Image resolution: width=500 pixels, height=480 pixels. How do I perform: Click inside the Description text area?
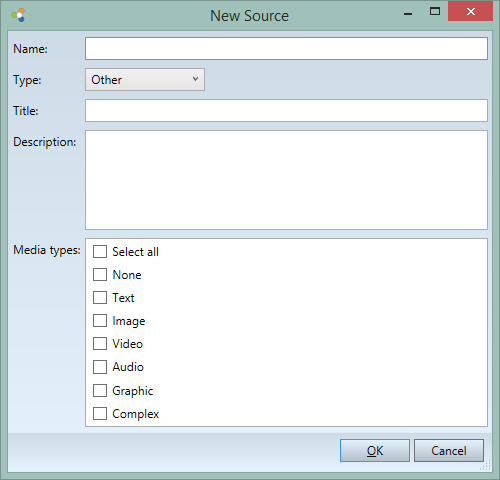click(x=286, y=180)
